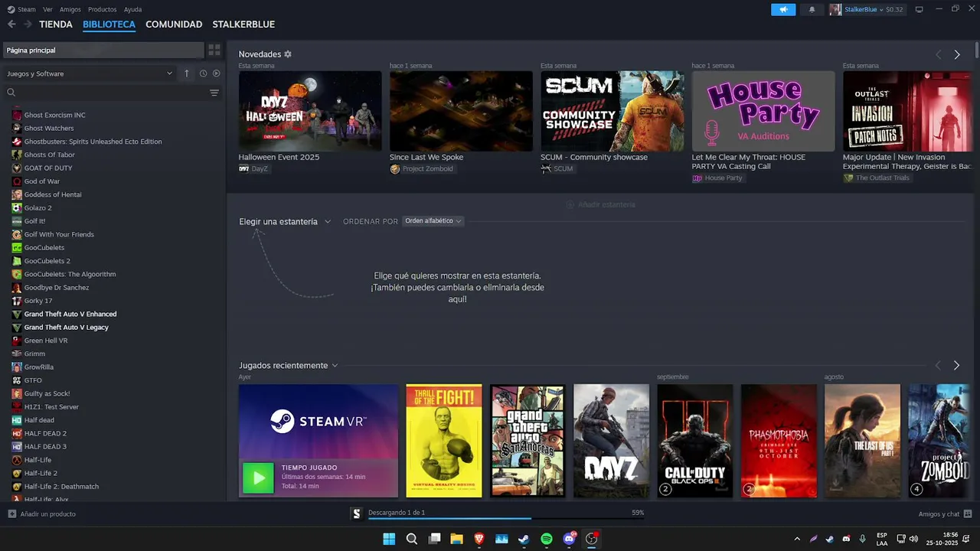Open GTA San Andreas game cover

(528, 441)
